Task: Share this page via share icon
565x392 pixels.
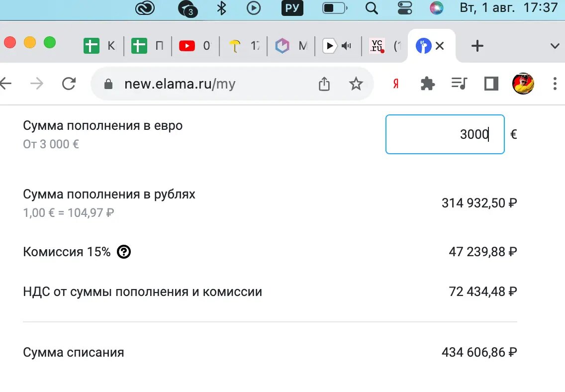Action: click(x=324, y=84)
